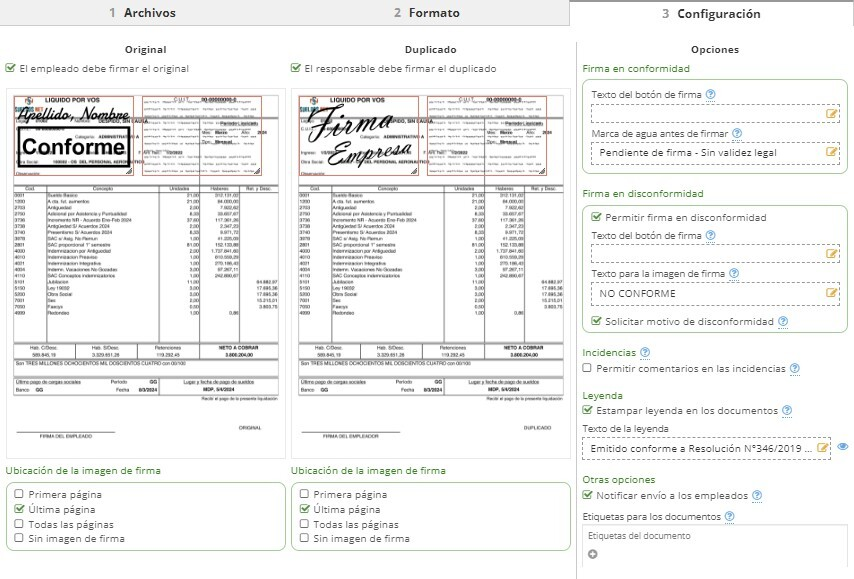Toggle 'El responsable debe firmar el duplicado'
The width and height of the screenshot is (854, 579).
coord(295,68)
